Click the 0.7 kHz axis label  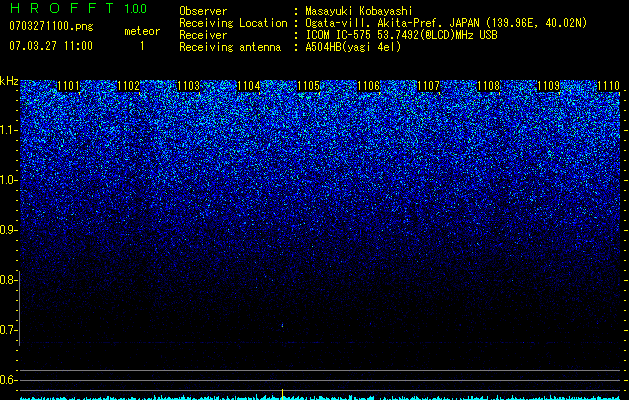click(x=8, y=330)
